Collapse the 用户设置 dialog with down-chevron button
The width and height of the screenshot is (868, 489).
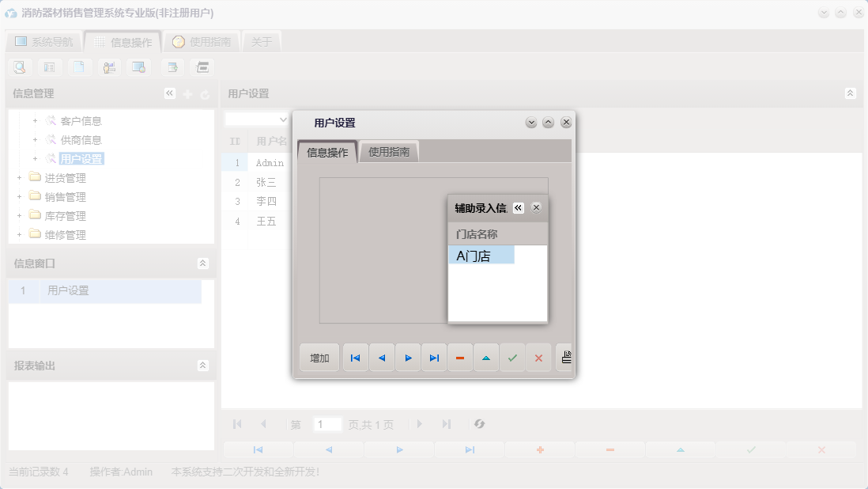(531, 123)
